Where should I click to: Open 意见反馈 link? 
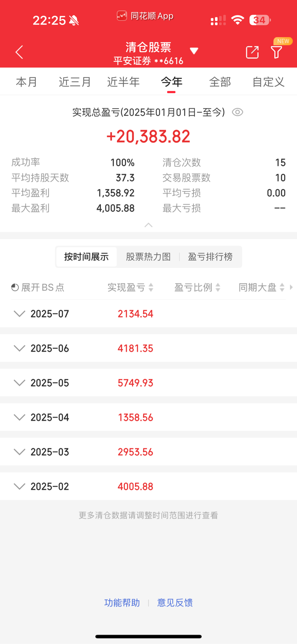(x=175, y=603)
